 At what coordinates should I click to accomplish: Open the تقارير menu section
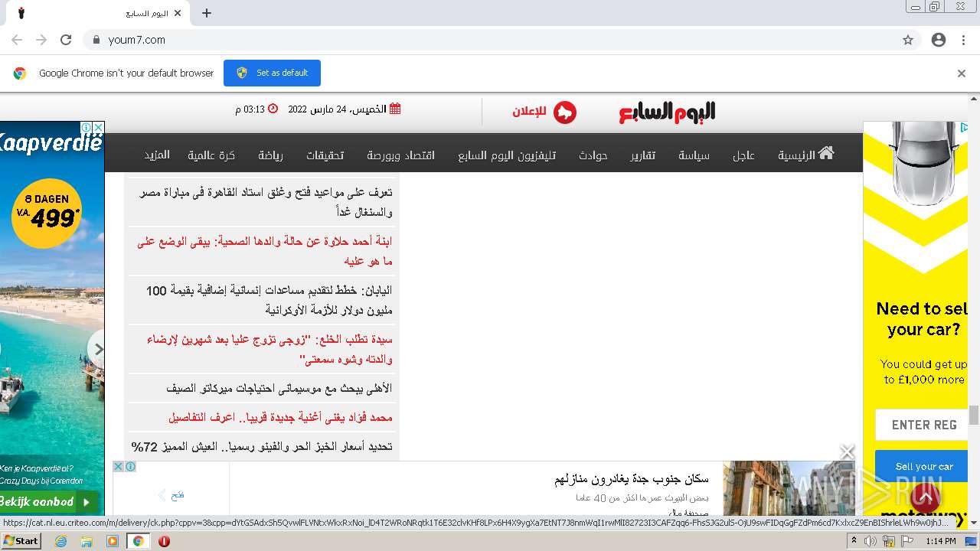click(x=643, y=155)
